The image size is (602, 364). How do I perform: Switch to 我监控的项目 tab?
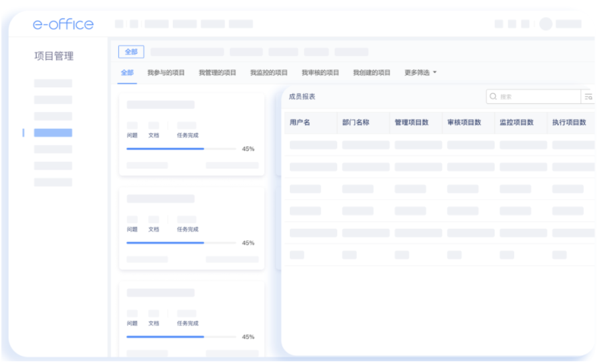click(x=269, y=72)
